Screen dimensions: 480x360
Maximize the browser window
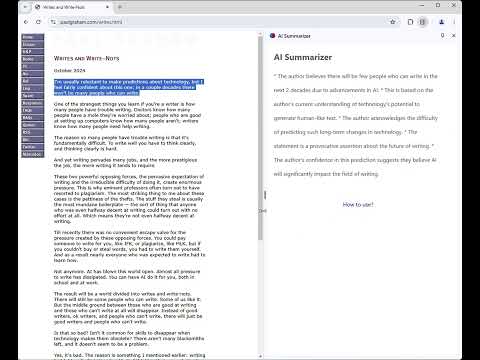(438, 5)
